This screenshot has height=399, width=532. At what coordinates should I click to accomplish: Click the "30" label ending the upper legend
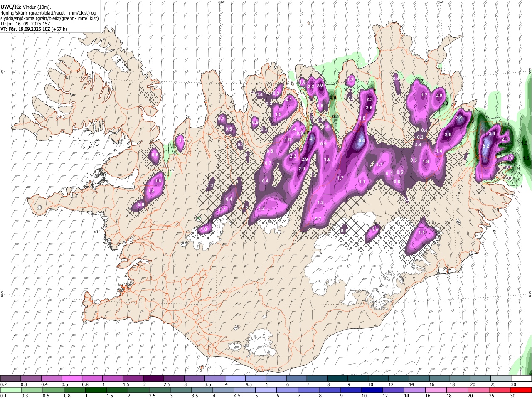(x=513, y=384)
